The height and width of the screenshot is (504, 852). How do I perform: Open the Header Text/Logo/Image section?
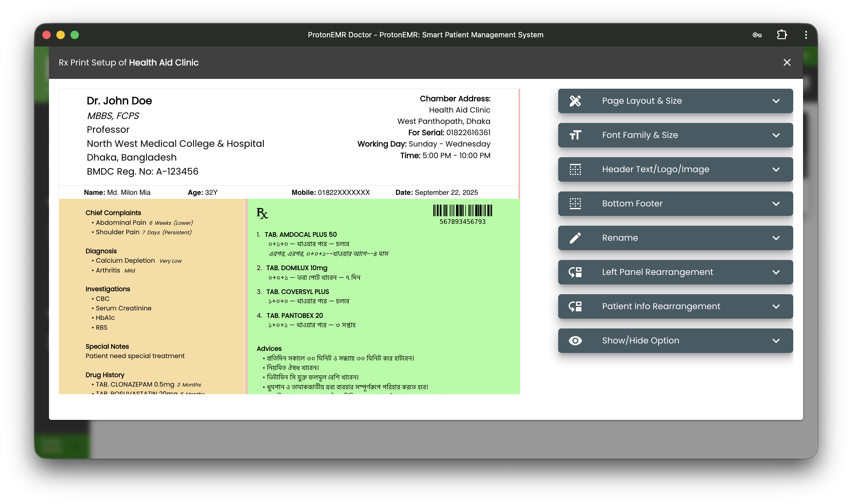coord(655,169)
